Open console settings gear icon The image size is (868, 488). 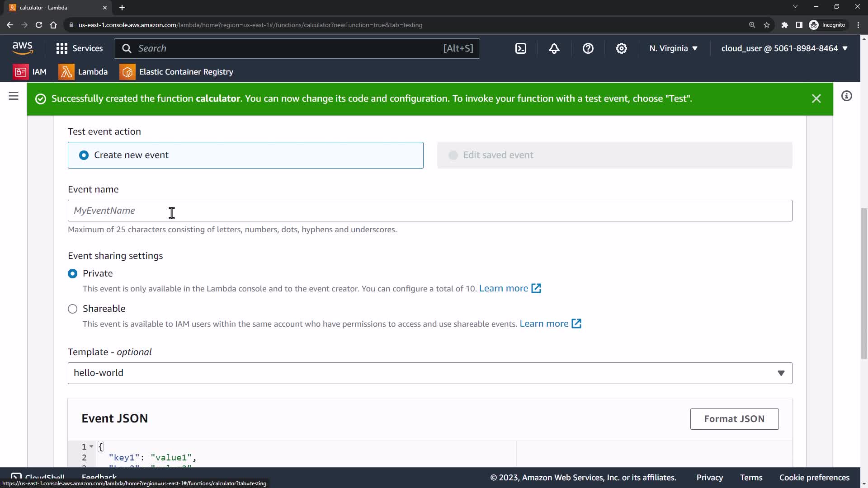(622, 48)
